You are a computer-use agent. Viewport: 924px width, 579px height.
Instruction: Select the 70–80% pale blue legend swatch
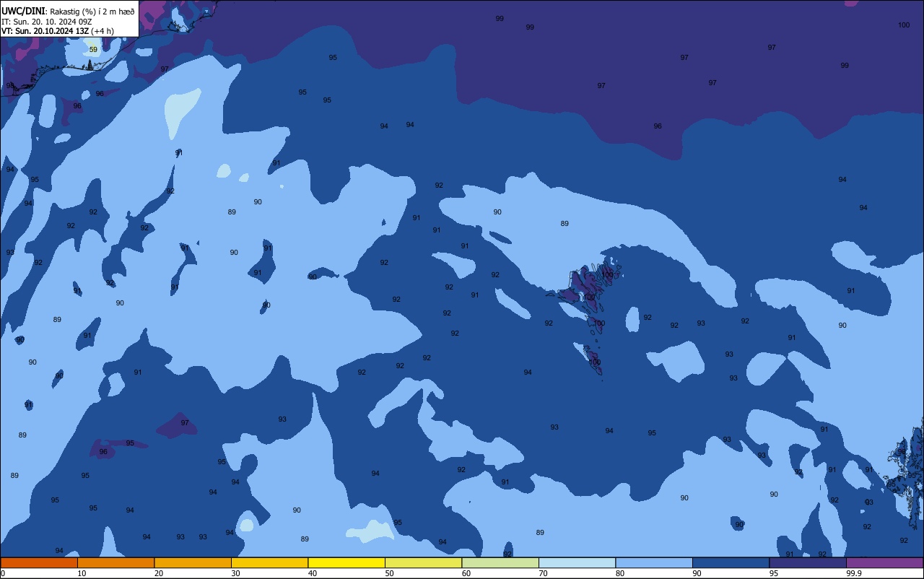pos(577,562)
